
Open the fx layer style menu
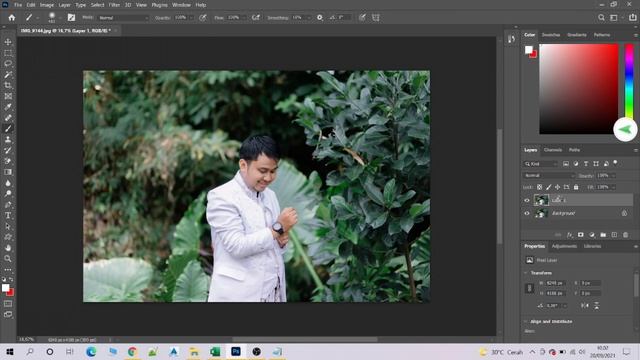click(569, 235)
